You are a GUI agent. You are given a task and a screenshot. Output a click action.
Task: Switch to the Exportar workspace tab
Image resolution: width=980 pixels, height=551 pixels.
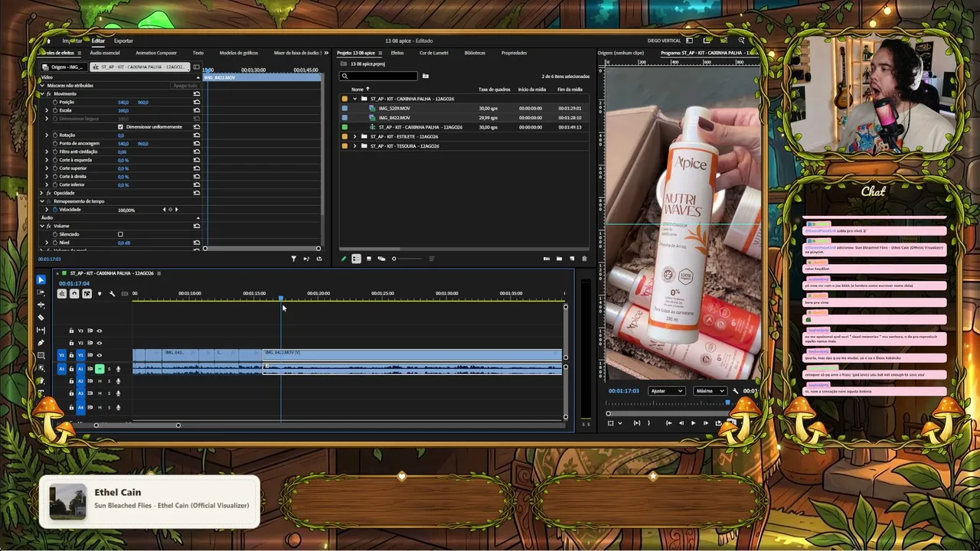coord(123,41)
